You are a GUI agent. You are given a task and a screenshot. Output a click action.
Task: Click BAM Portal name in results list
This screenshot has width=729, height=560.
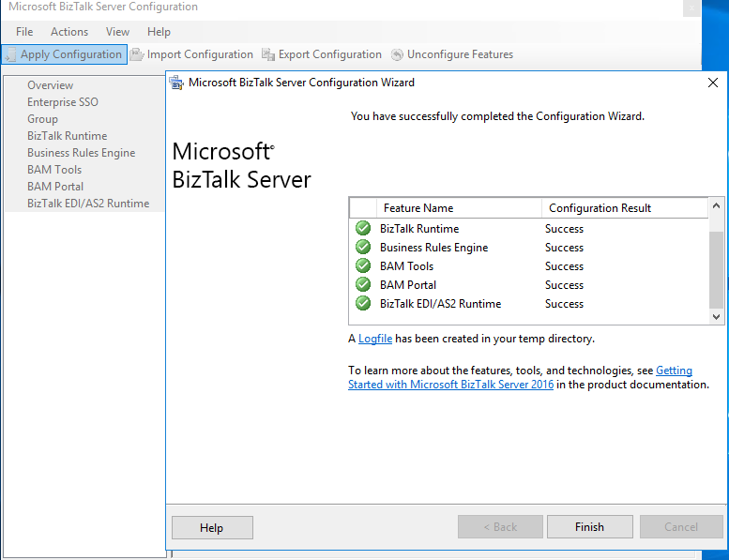coord(408,285)
